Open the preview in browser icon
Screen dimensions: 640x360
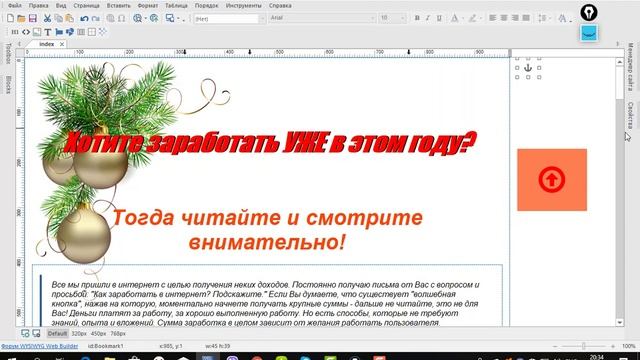(x=138, y=18)
